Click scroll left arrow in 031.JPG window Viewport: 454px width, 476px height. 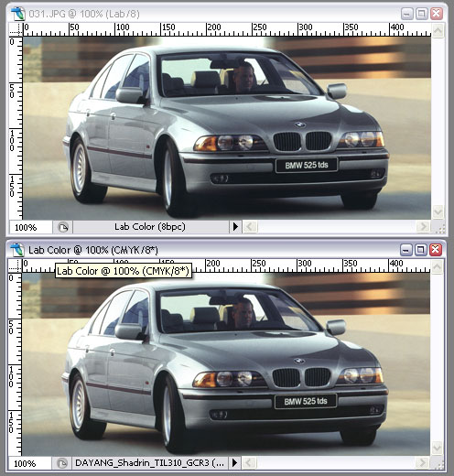pos(250,227)
